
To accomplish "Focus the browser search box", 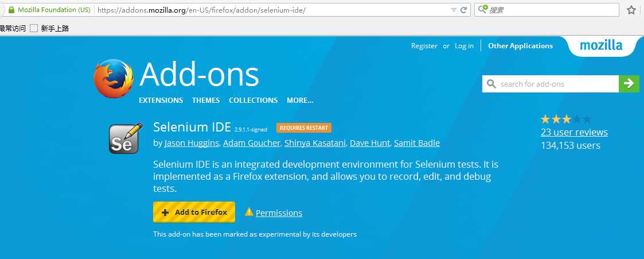I will 547,10.
